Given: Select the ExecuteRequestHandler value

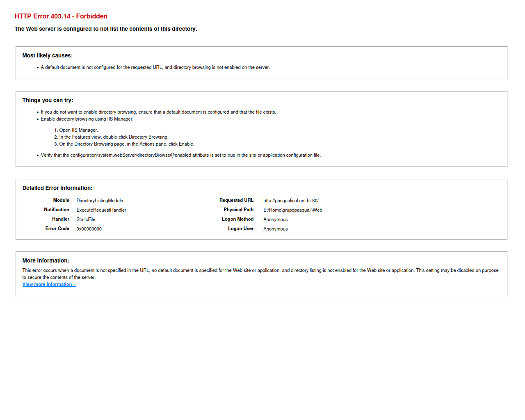Looking at the screenshot, I should (x=101, y=210).
